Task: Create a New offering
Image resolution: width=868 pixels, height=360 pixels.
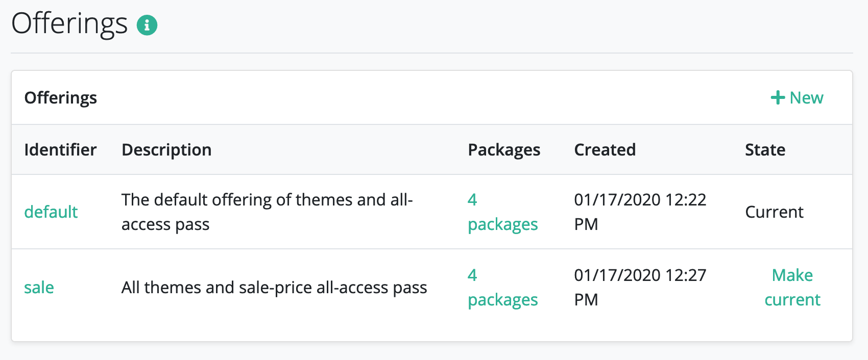Action: tap(797, 97)
